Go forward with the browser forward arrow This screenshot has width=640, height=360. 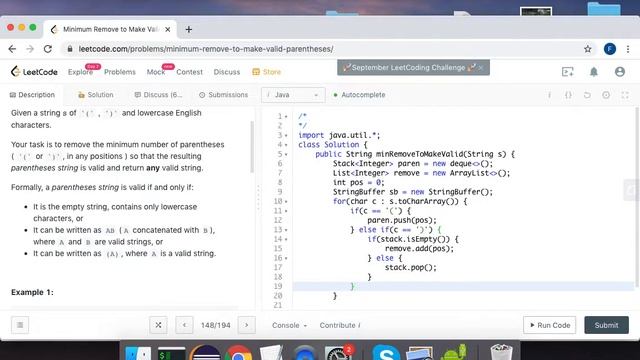point(30,49)
